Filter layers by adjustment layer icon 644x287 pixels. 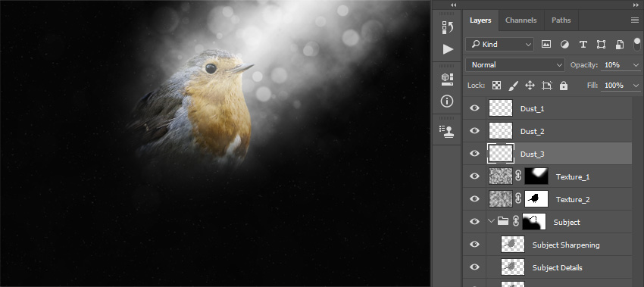(564, 45)
